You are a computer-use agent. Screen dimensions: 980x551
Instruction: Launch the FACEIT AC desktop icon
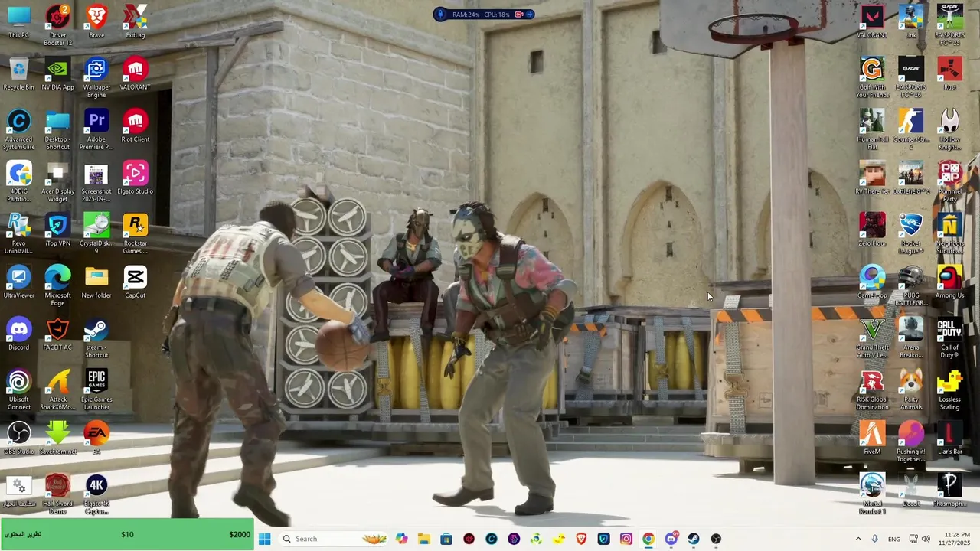point(57,334)
